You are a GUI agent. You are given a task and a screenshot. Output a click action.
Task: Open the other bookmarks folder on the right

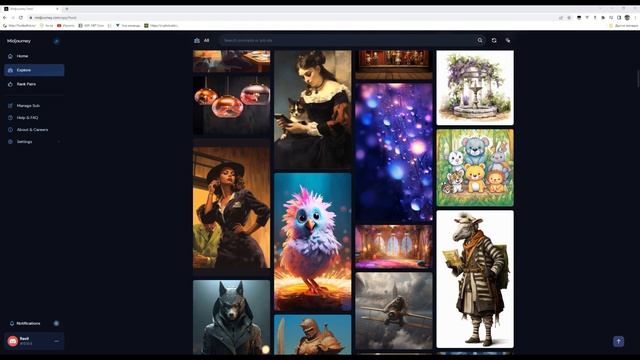pos(624,25)
